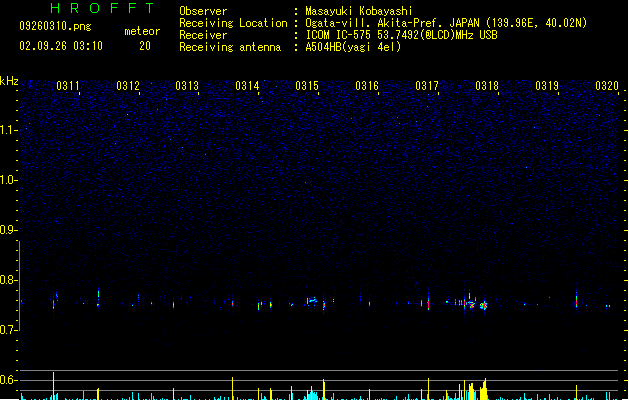Click the 0316 time marker
Image resolution: width=629 pixels, height=400 pixels.
point(367,86)
